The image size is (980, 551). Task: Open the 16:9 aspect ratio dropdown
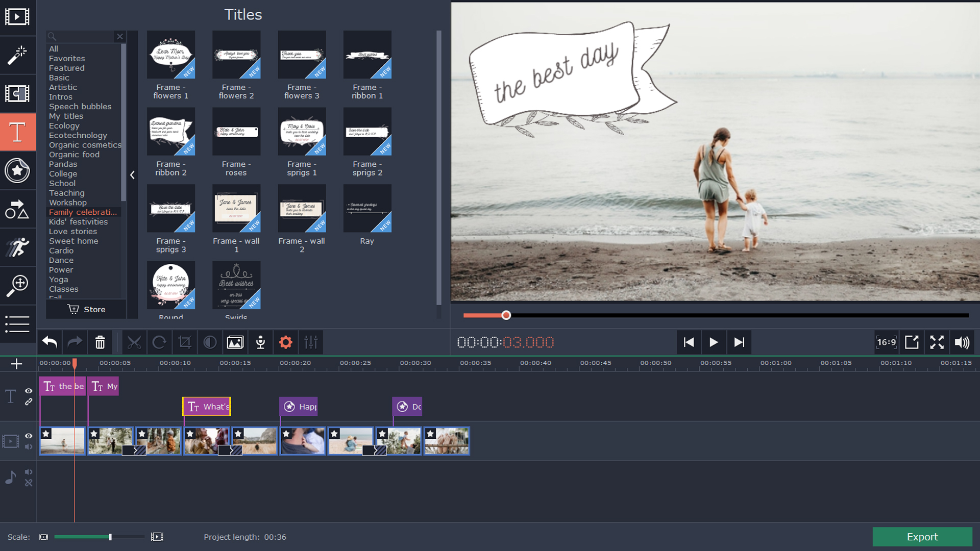[887, 342]
